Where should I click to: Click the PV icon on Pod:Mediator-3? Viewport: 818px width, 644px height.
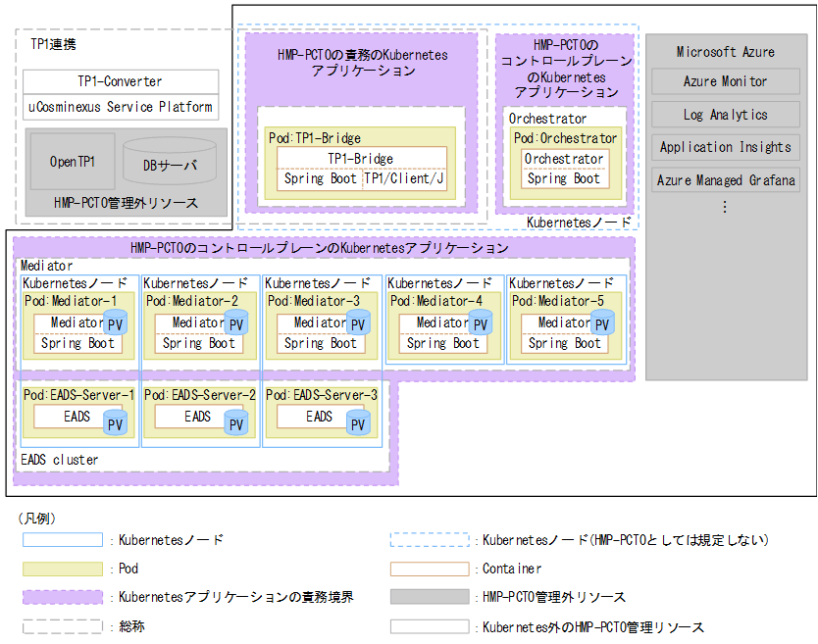[357, 322]
